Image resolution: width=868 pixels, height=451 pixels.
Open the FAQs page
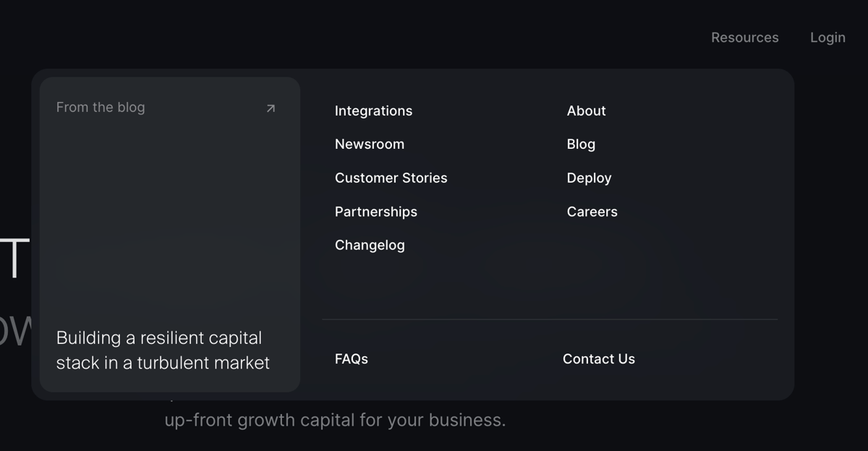pyautogui.click(x=351, y=358)
